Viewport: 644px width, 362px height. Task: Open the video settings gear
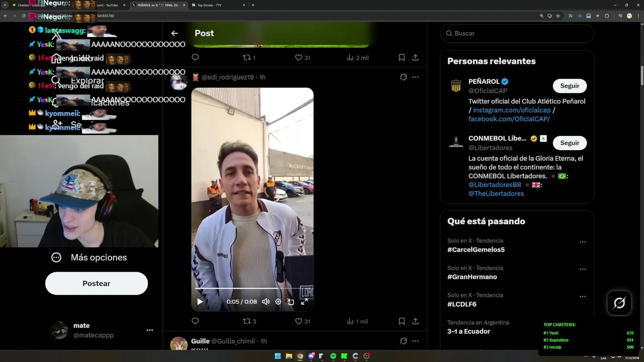click(x=278, y=302)
